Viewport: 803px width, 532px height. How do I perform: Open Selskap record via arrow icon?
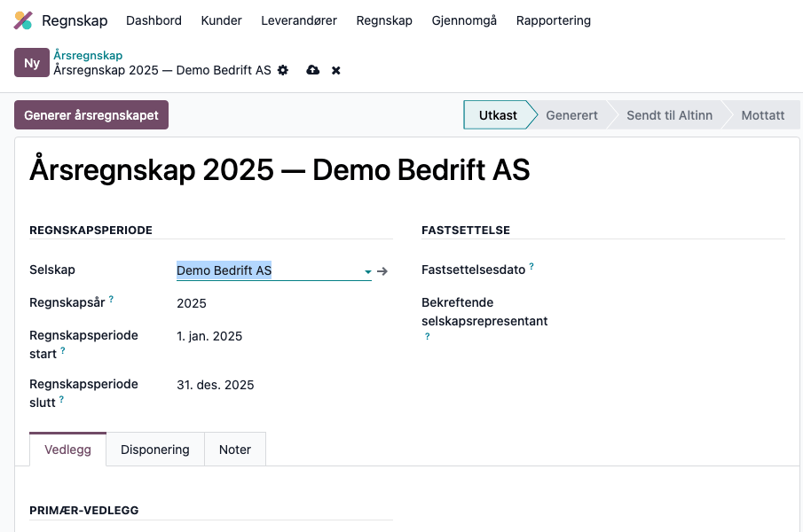(x=382, y=271)
